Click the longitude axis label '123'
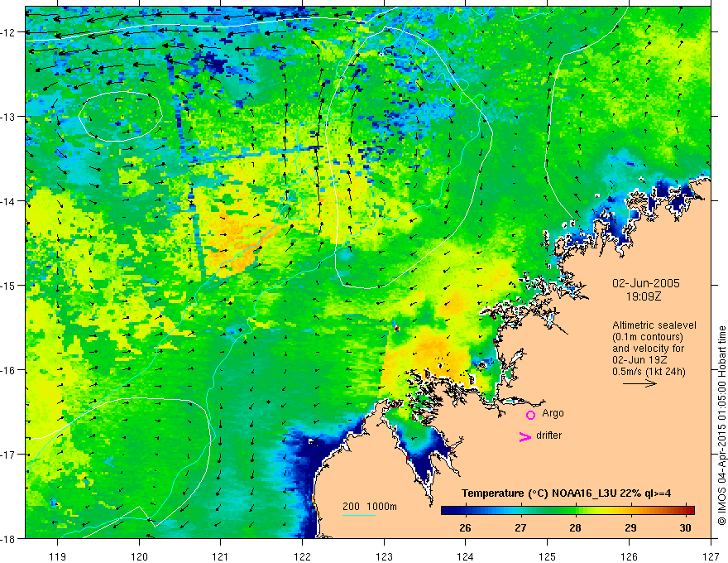Image resolution: width=728 pixels, height=563 pixels. click(x=385, y=556)
